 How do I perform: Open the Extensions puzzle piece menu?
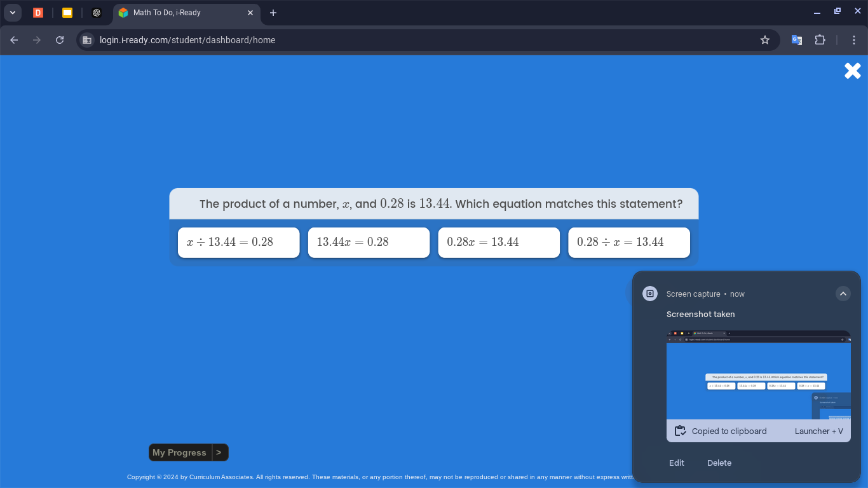[x=820, y=40]
